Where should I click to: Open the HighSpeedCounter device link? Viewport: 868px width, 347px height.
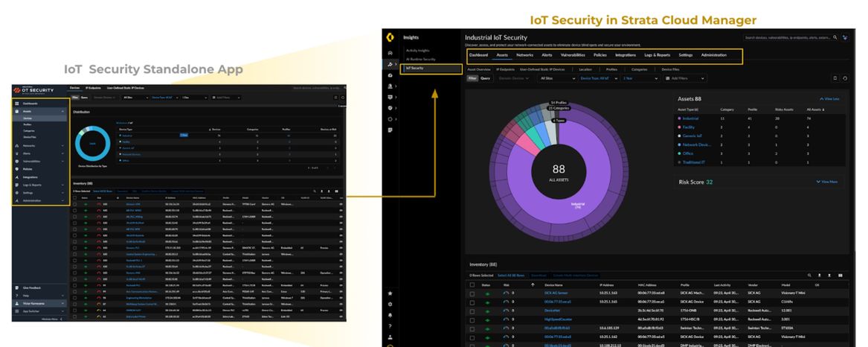(x=557, y=320)
